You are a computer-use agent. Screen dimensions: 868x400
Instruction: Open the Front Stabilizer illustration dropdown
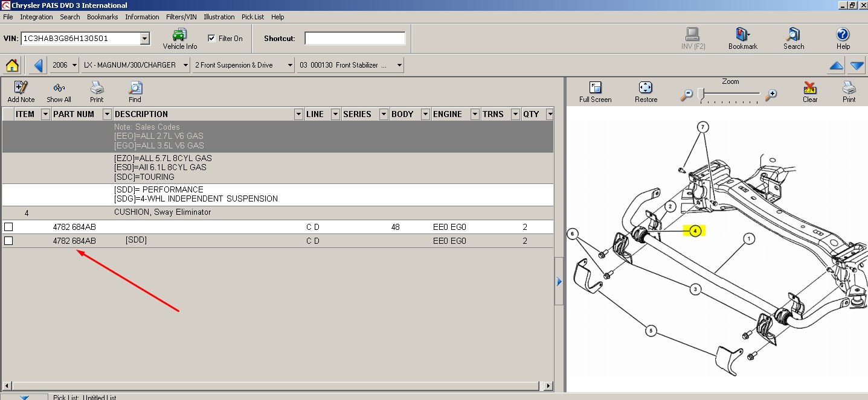pos(399,65)
